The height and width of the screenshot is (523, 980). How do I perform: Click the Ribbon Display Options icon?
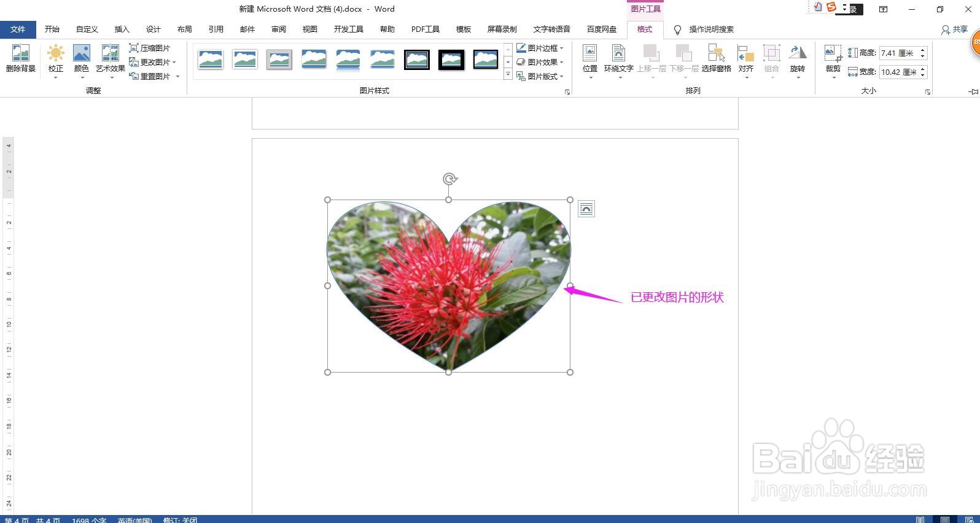(x=883, y=9)
